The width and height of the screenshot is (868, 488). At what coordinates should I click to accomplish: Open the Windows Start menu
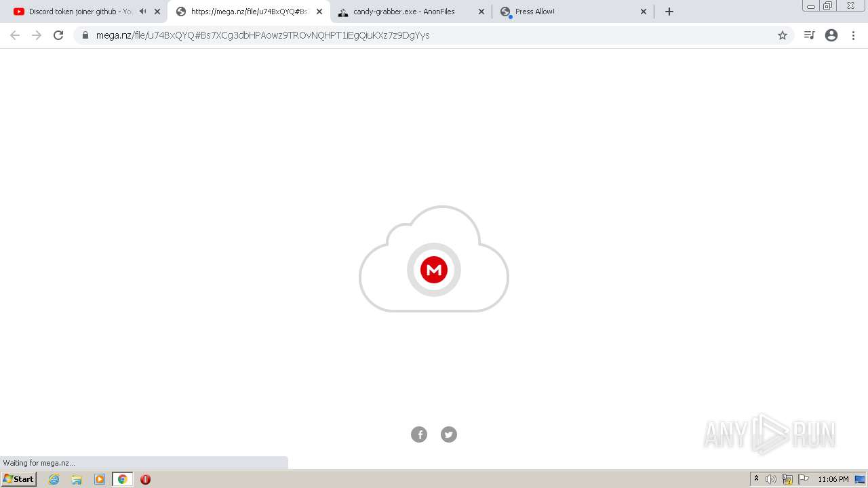(19, 479)
